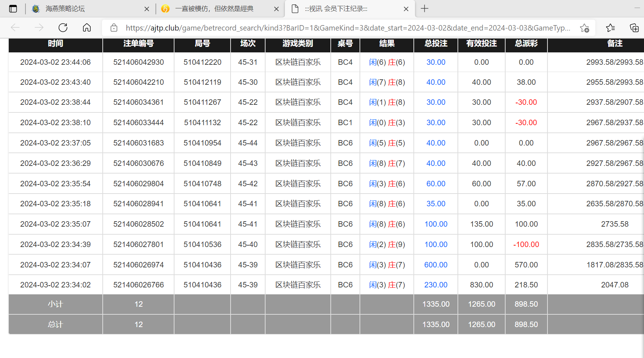Click the 结果 column header
Viewport: 644px width, 358px height.
click(x=387, y=43)
